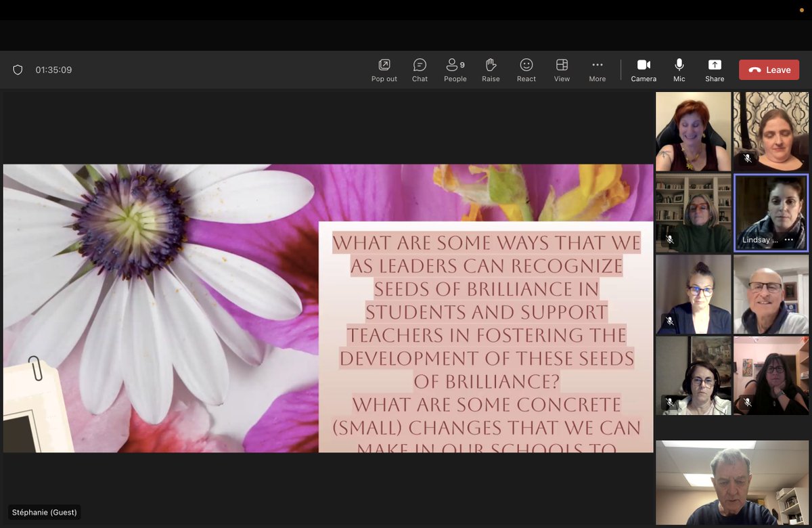
Task: Select woman in pink room tile
Action: [771, 376]
